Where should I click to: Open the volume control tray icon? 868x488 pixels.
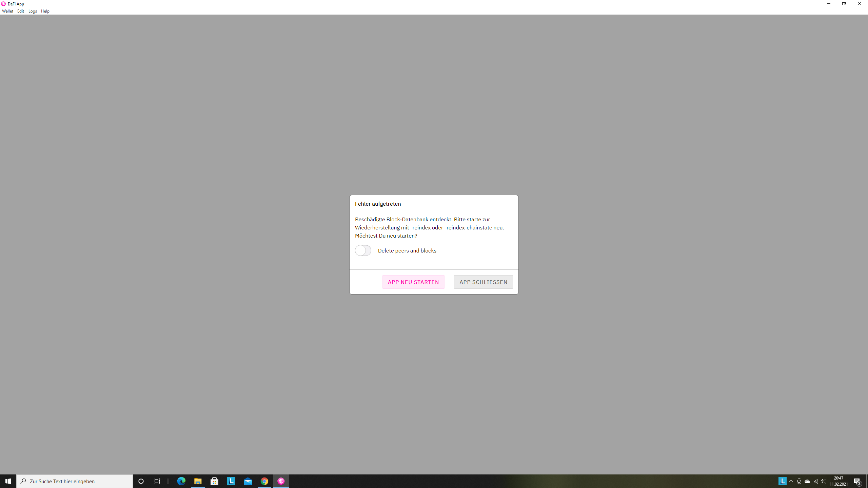point(823,481)
